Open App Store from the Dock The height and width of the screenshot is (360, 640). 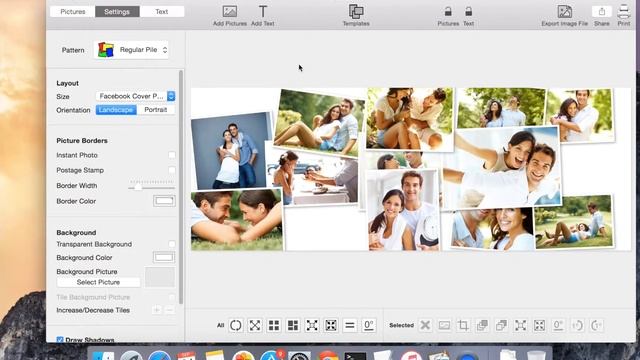271,356
